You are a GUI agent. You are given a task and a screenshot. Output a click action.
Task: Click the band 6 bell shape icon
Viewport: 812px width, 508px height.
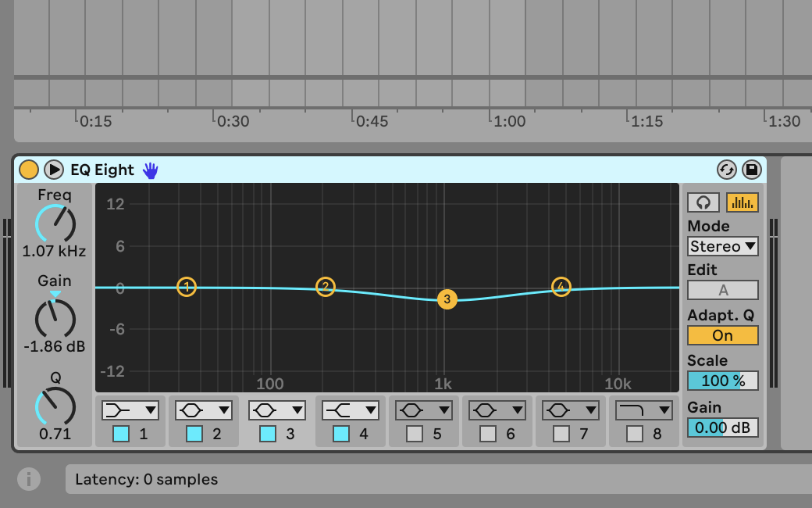point(485,410)
